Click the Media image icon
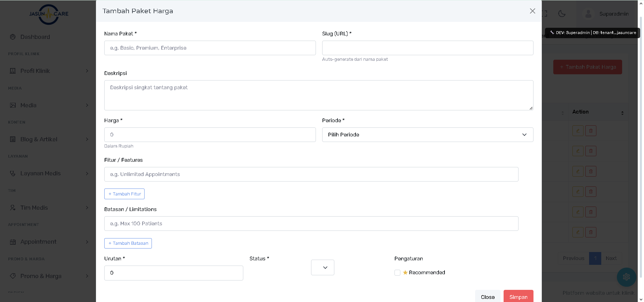 point(13,105)
